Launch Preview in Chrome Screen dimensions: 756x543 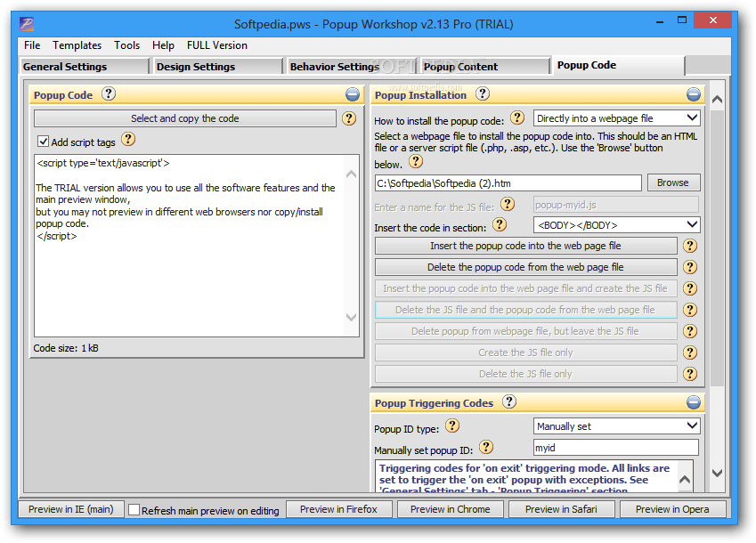click(x=451, y=509)
